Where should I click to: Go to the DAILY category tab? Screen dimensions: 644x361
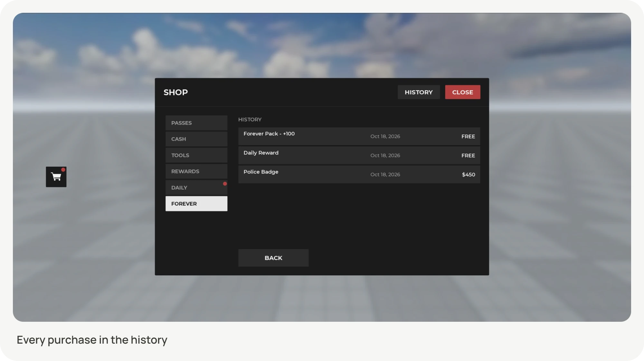[x=196, y=188]
